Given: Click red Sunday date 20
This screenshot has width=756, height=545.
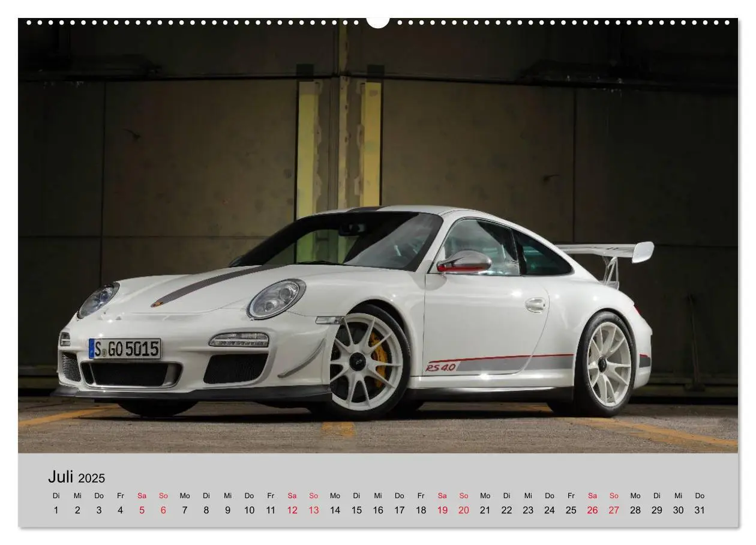Looking at the screenshot, I should (464, 510).
